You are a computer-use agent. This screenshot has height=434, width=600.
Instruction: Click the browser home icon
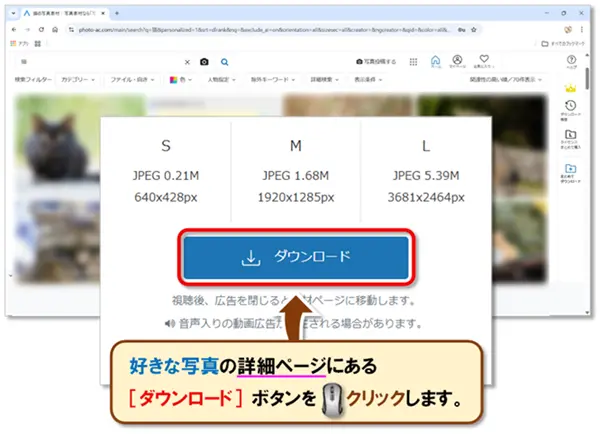coord(55,29)
